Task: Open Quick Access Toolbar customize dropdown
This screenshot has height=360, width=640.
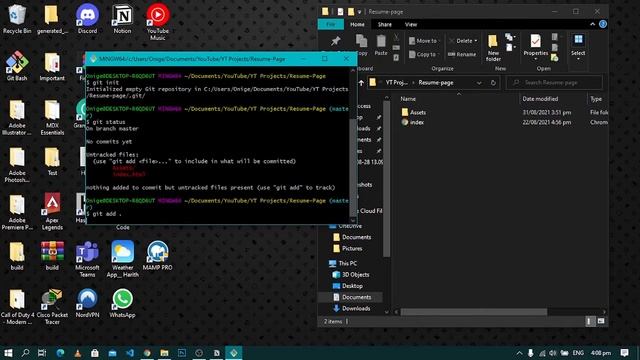Action: [360, 12]
